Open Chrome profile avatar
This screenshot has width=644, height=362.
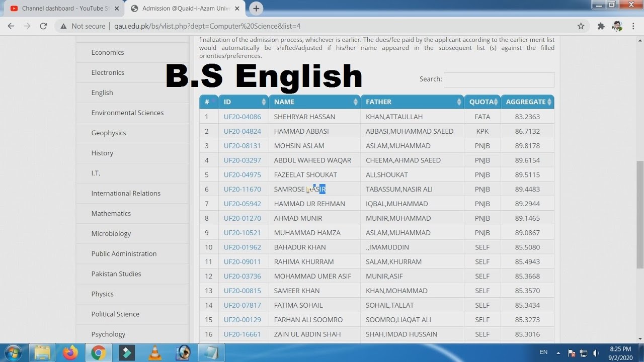tap(617, 26)
